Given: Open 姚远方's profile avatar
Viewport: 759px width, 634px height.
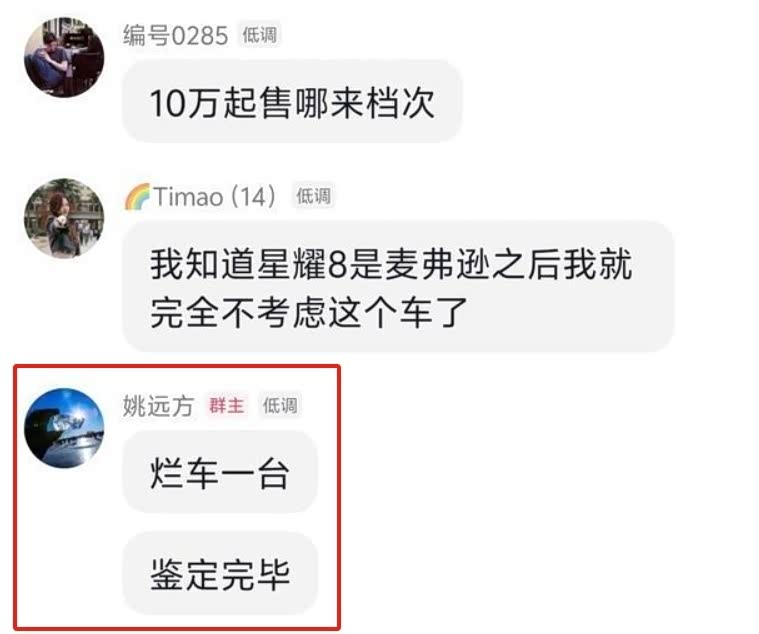Looking at the screenshot, I should click(64, 428).
